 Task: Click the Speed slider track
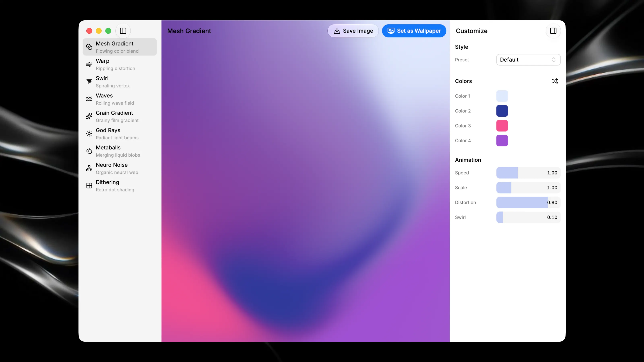pyautogui.click(x=528, y=173)
